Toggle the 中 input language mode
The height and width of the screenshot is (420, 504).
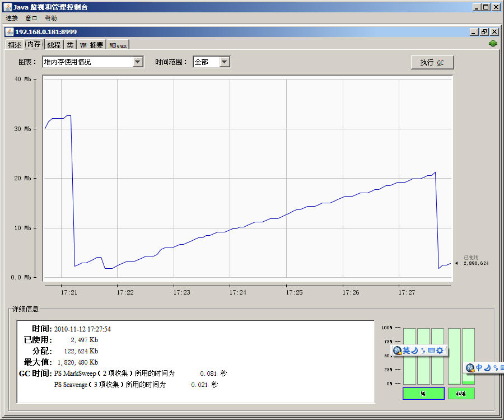[x=479, y=368]
